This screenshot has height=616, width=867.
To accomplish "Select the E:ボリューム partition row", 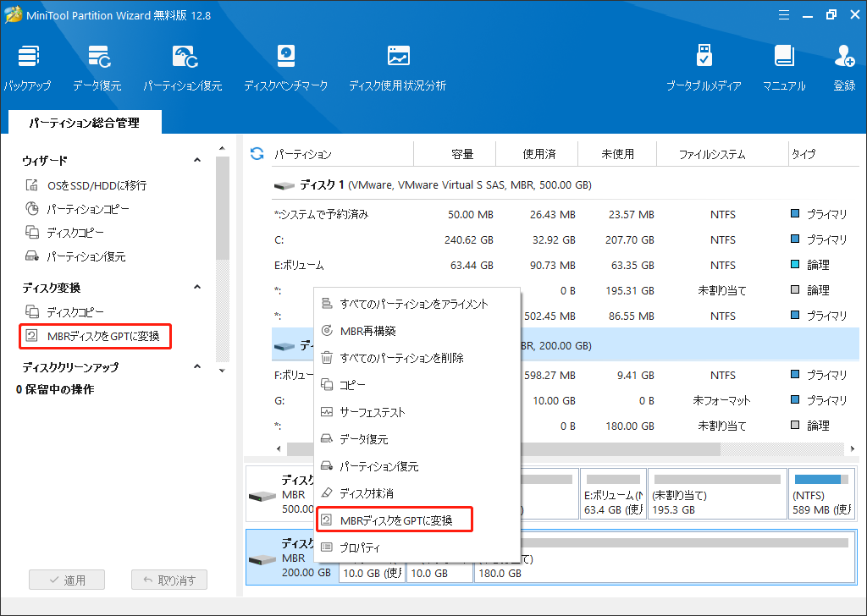I will [x=565, y=265].
